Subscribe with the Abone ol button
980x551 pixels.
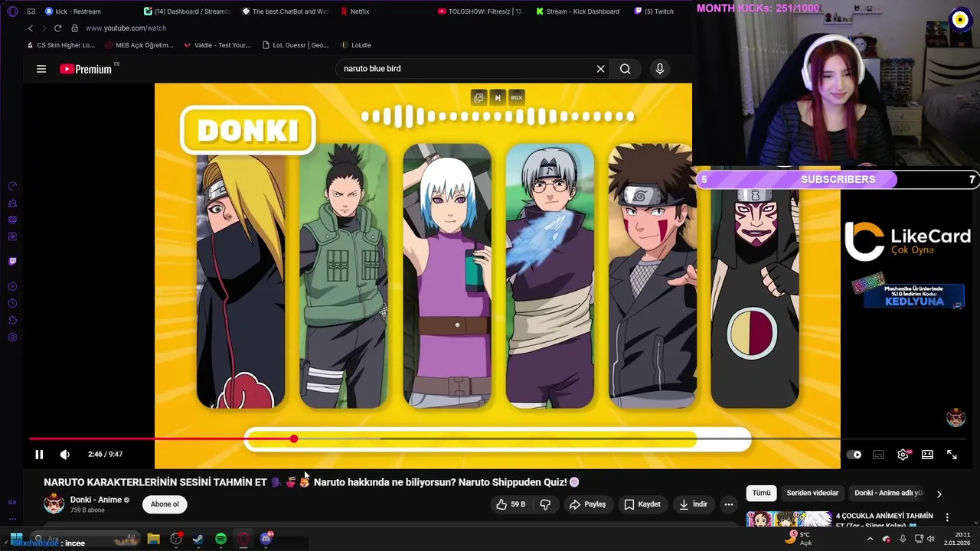click(x=165, y=504)
